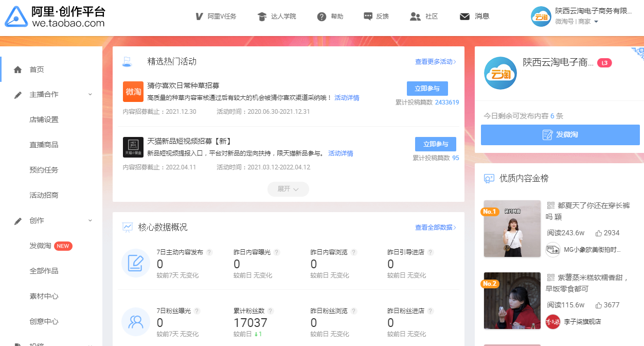
Task: Click the 云淘 profile avatar in right panel
Action: [x=500, y=73]
